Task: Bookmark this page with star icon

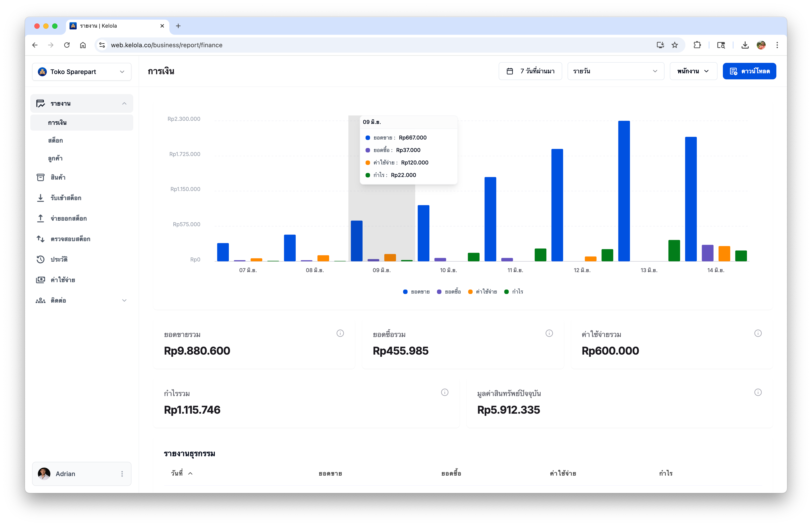Action: [675, 45]
